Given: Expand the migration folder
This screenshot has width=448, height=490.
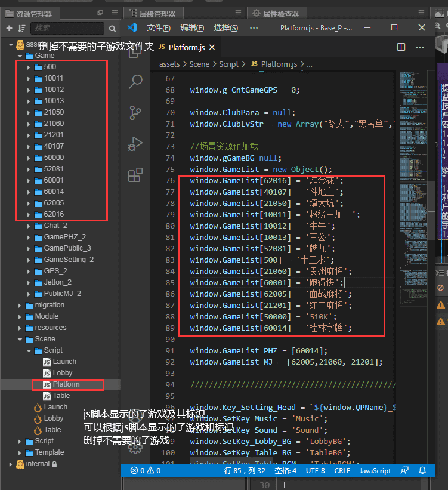Looking at the screenshot, I should (20, 305).
